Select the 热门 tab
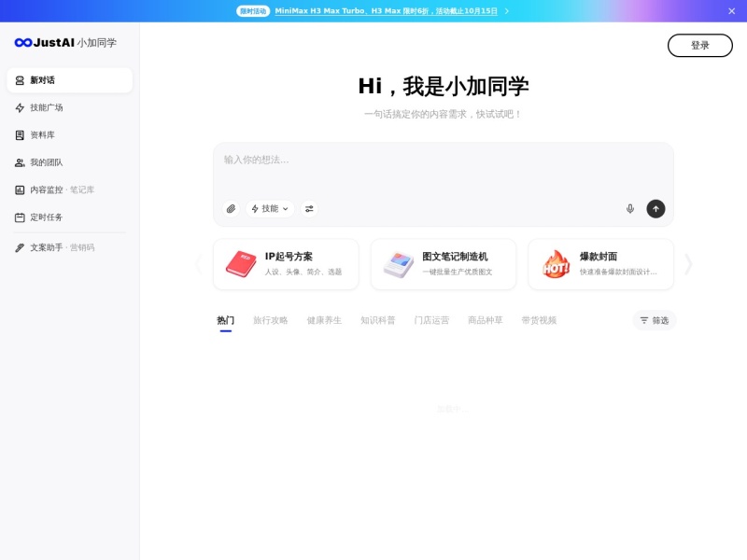747x560 pixels. tap(225, 320)
